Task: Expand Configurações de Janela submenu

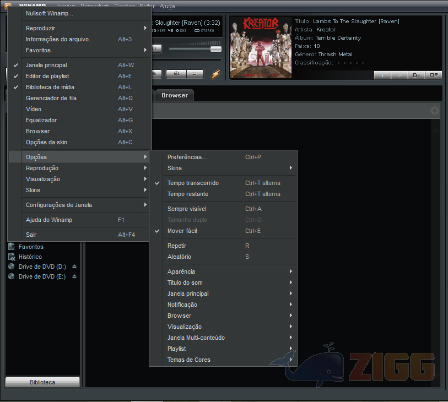Action: pyautogui.click(x=79, y=205)
